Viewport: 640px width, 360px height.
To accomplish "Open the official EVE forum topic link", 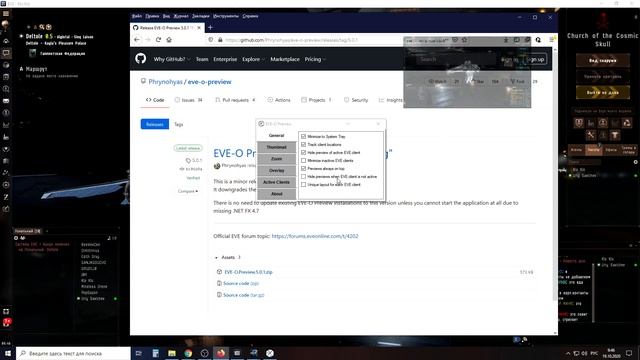I will pos(315,236).
